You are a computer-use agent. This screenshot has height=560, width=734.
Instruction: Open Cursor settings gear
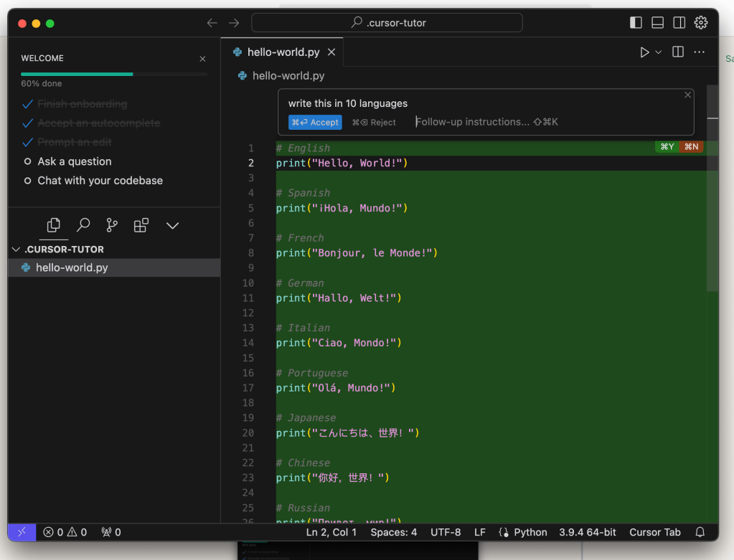[701, 23]
